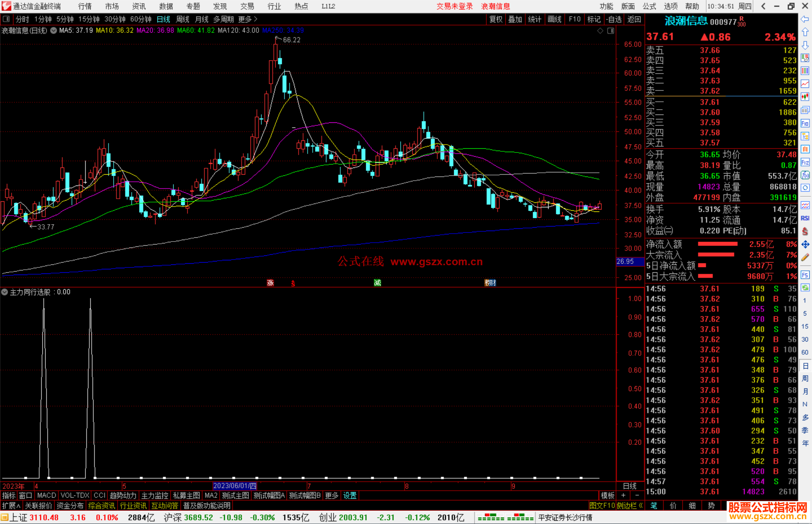Click the line trend chart sidebar icon
The width and height of the screenshot is (812, 524).
(805, 84)
